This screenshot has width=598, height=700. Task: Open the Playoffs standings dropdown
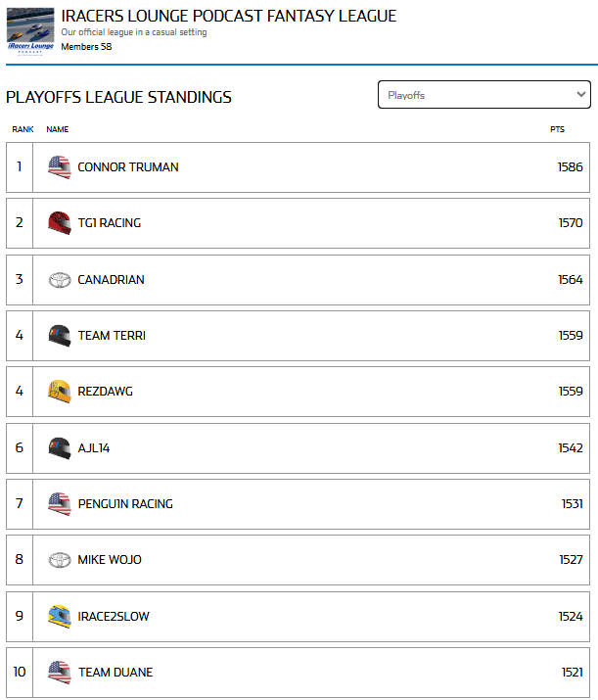tap(484, 95)
